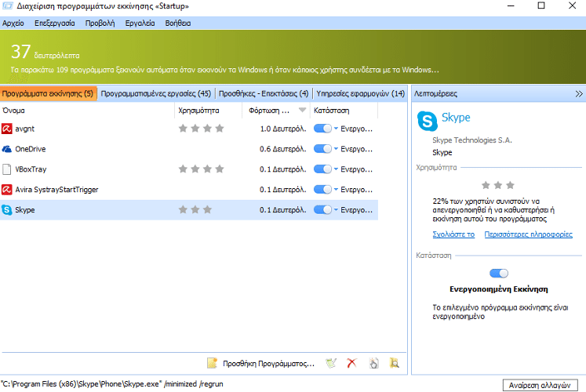The height and width of the screenshot is (392, 586).
Task: Click the VBoxTray file icon
Action: click(7, 169)
